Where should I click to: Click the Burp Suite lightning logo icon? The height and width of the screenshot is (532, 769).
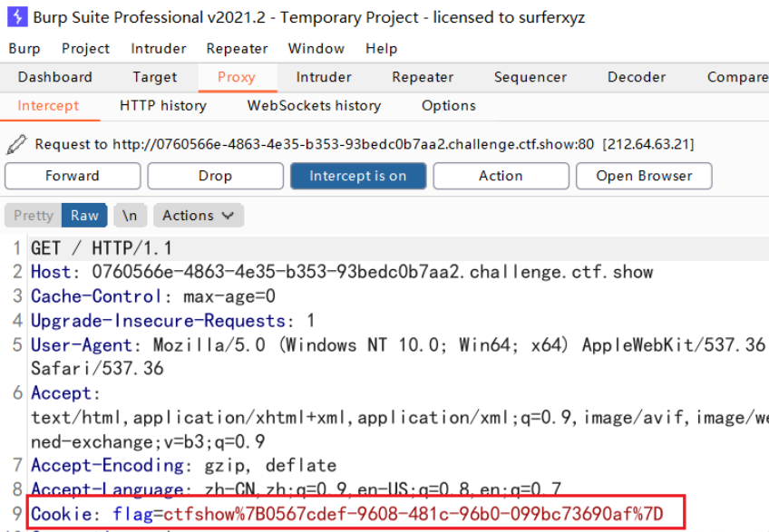click(x=17, y=17)
